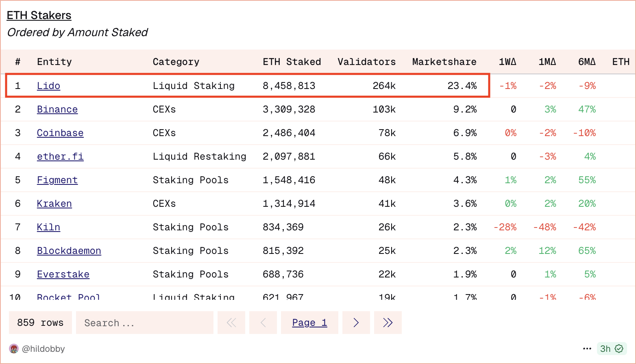Viewport: 636px width, 364px height.
Task: Click the previous page arrow
Action: [263, 323]
